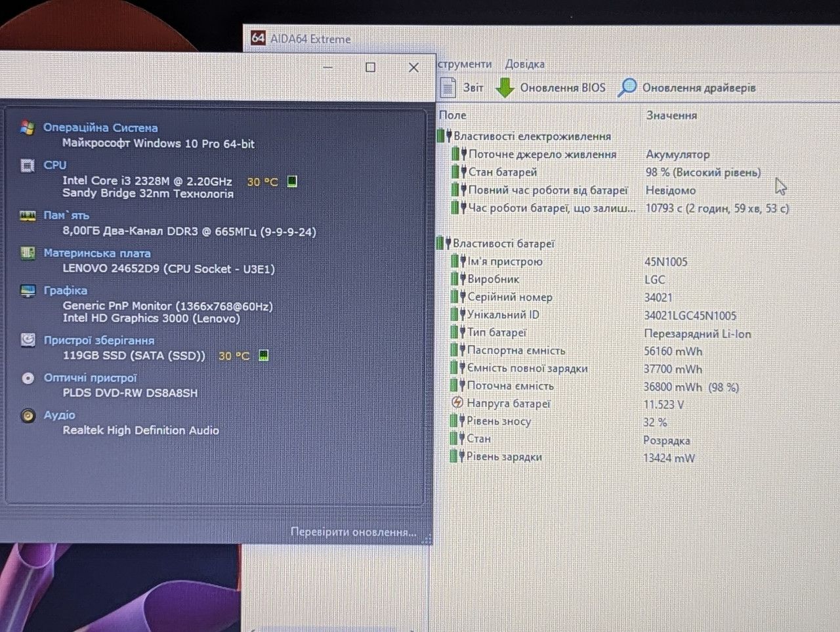
Task: Select the device name value 45N1005
Action: 666,262
